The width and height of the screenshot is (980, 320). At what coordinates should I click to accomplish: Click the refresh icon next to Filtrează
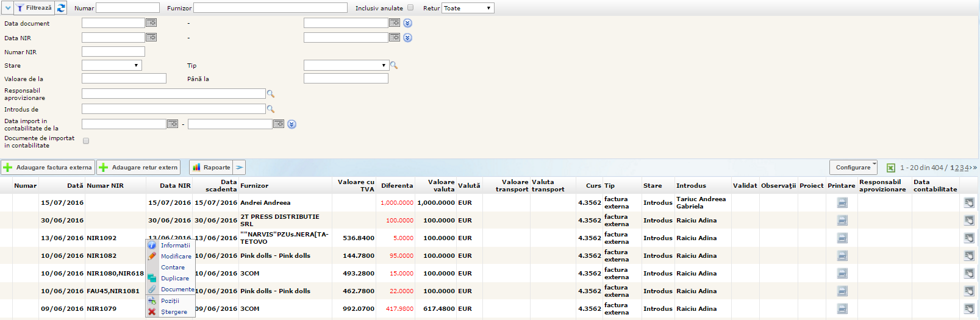[x=61, y=8]
